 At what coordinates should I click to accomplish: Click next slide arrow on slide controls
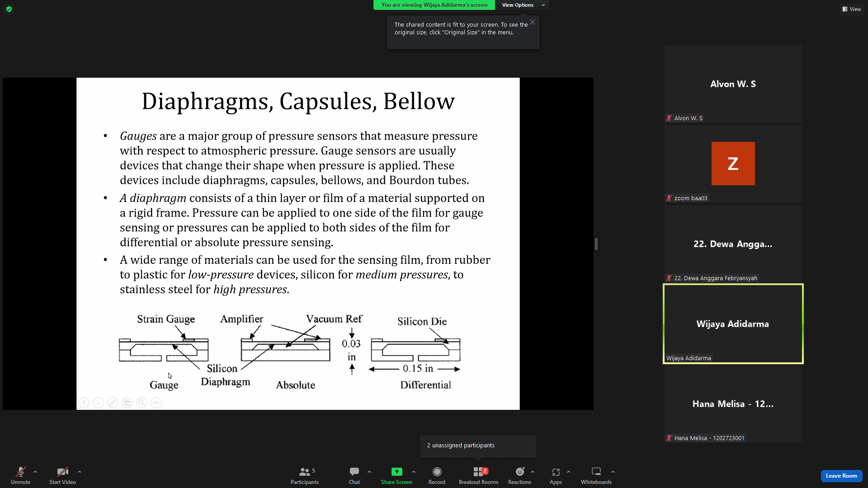(98, 403)
